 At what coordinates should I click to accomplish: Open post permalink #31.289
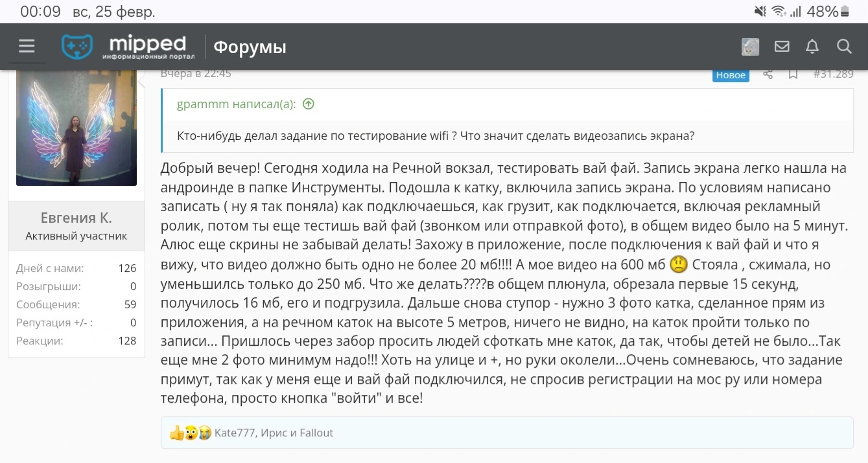833,74
